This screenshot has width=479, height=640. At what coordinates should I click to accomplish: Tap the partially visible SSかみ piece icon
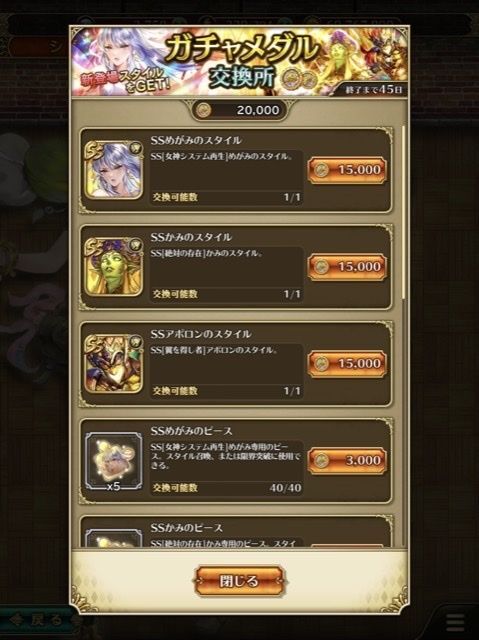click(113, 538)
